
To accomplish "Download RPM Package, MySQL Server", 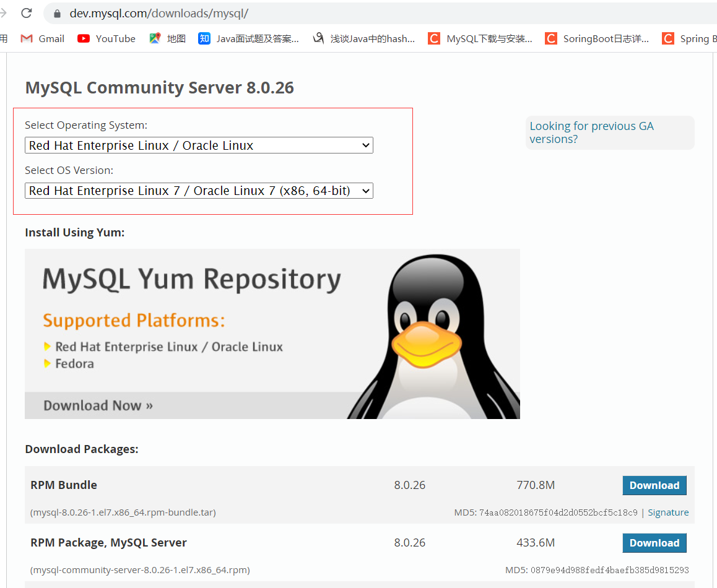I will click(x=654, y=543).
